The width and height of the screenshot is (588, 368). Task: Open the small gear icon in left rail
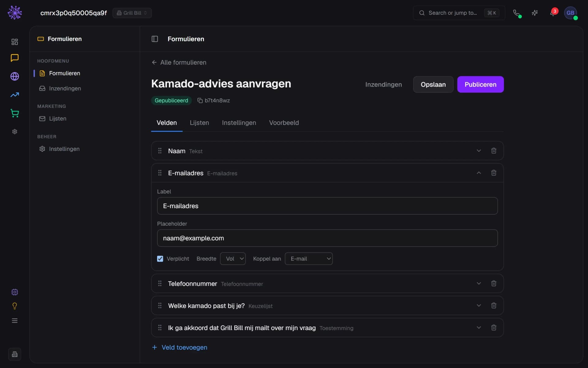point(15,132)
